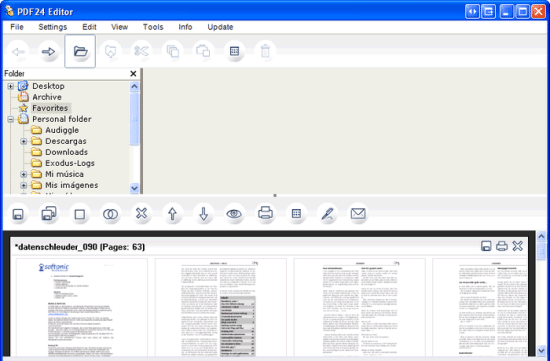Toggle the folder tree open-folder button
The image size is (550, 361).
click(x=80, y=52)
